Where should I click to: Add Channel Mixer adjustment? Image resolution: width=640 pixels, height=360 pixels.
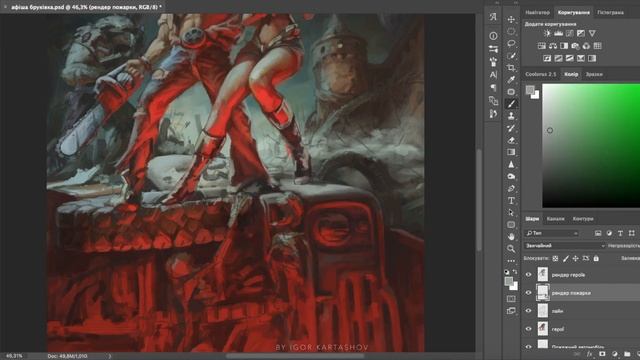tap(587, 46)
